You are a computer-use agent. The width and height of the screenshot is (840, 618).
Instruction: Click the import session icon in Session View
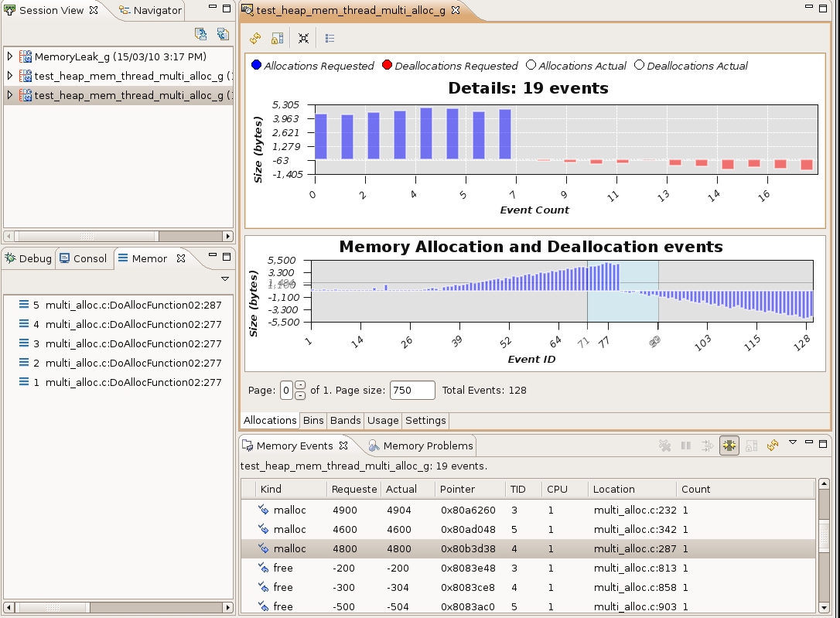click(x=201, y=34)
